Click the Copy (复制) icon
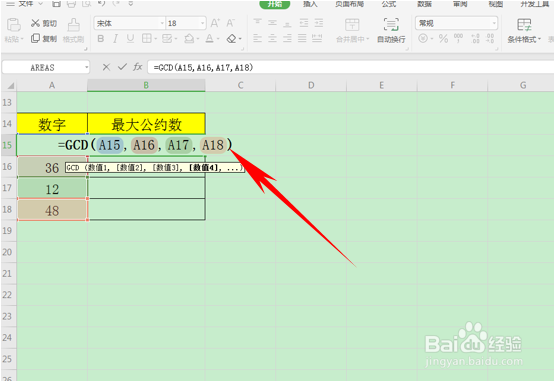The image size is (554, 381). [35, 38]
